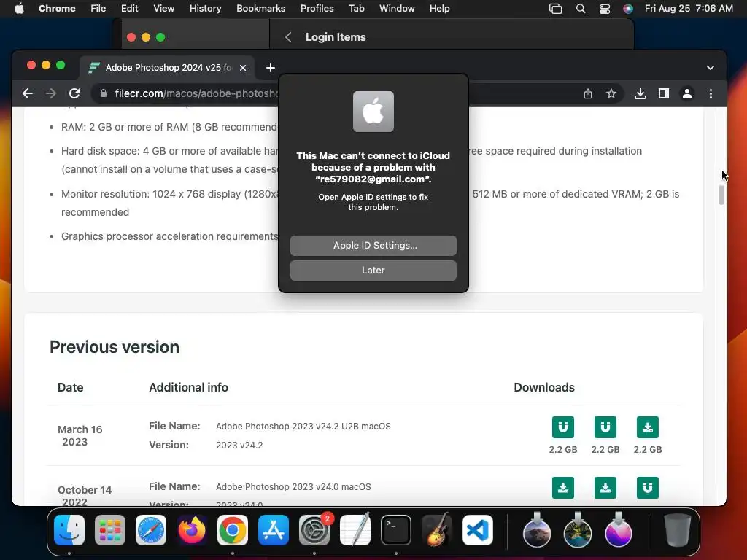Share this page with the share icon

[588, 93]
